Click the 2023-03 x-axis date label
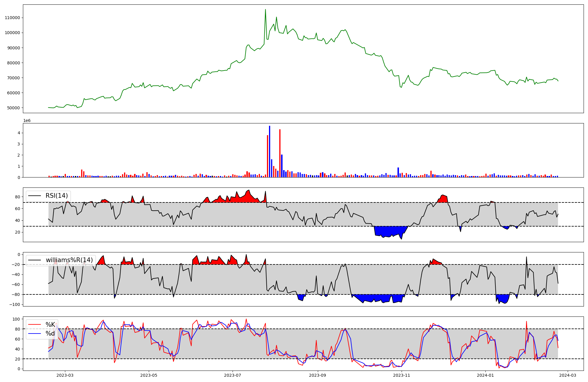The height and width of the screenshot is (382, 588). [x=65, y=375]
